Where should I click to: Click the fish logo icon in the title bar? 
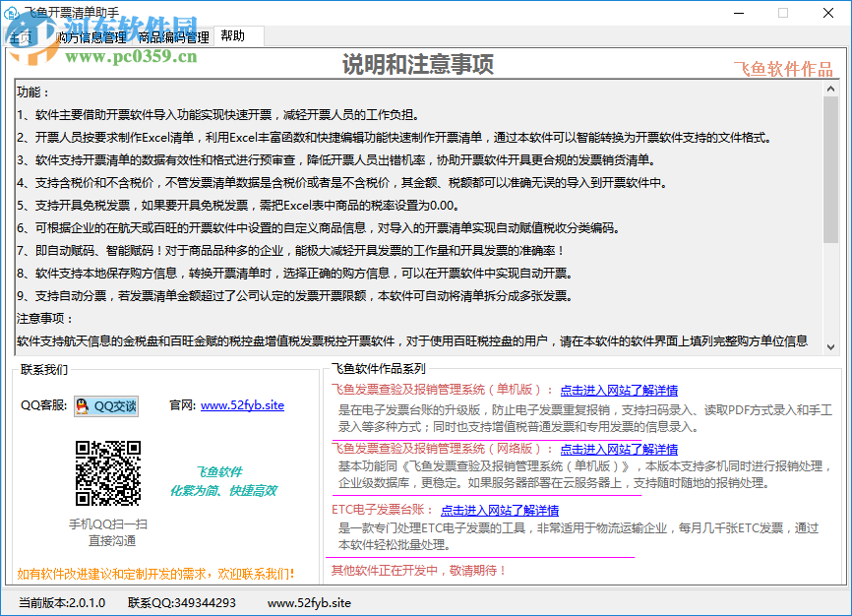pos(13,13)
